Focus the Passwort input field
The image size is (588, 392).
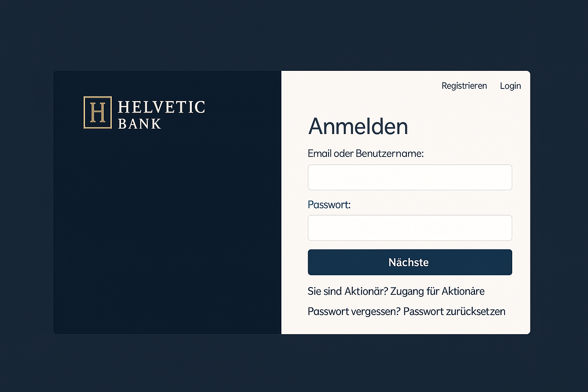click(x=410, y=228)
